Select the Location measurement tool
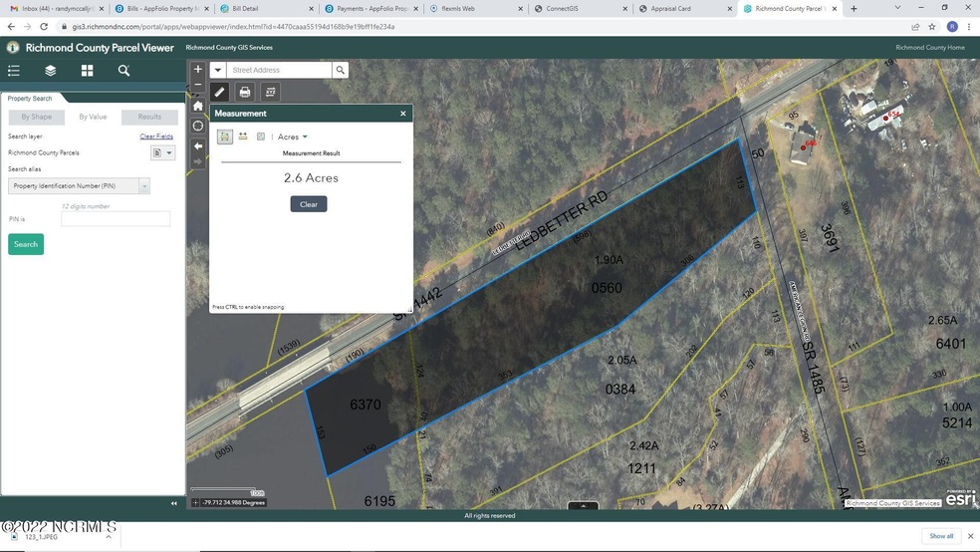The height and width of the screenshot is (552, 980). (x=261, y=137)
